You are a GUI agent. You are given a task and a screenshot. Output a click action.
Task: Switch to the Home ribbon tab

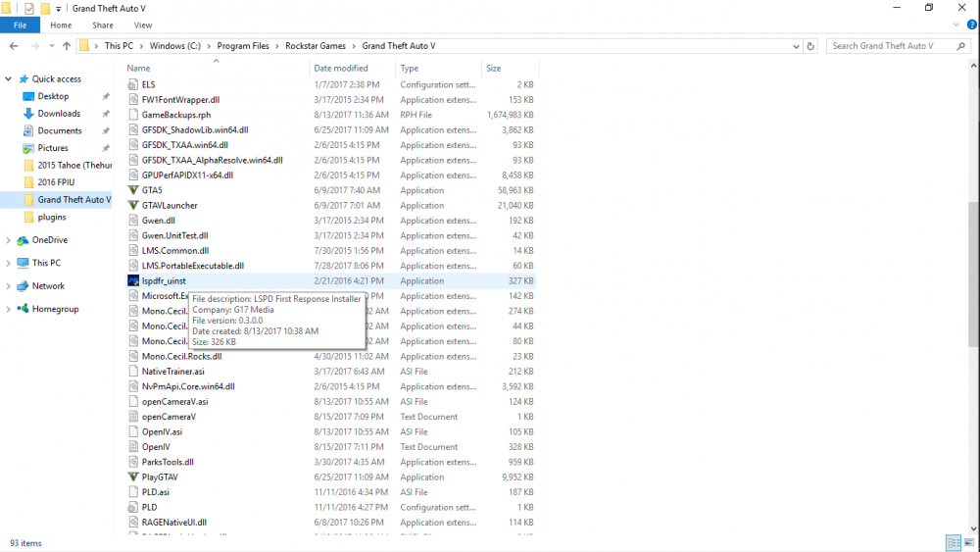(x=61, y=25)
